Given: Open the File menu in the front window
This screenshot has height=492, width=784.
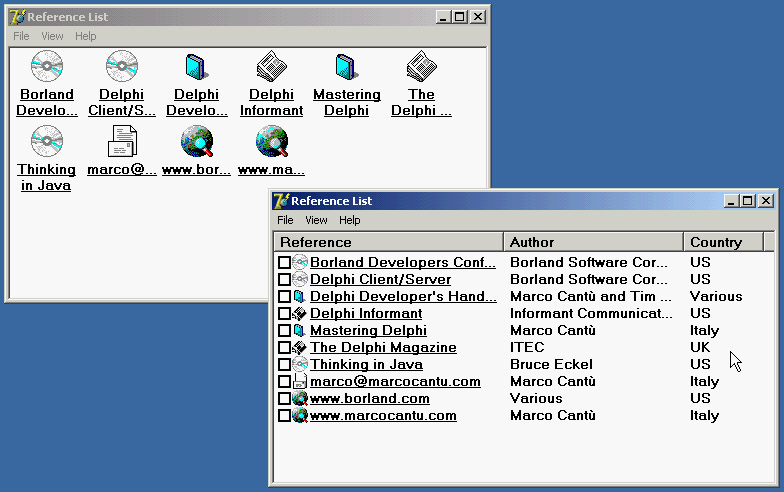Looking at the screenshot, I should point(285,220).
